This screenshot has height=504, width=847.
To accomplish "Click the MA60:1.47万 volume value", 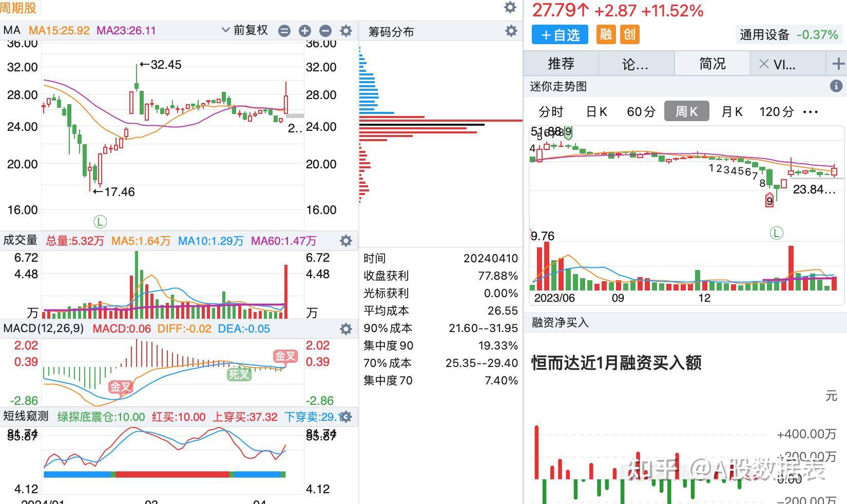I will tap(284, 241).
